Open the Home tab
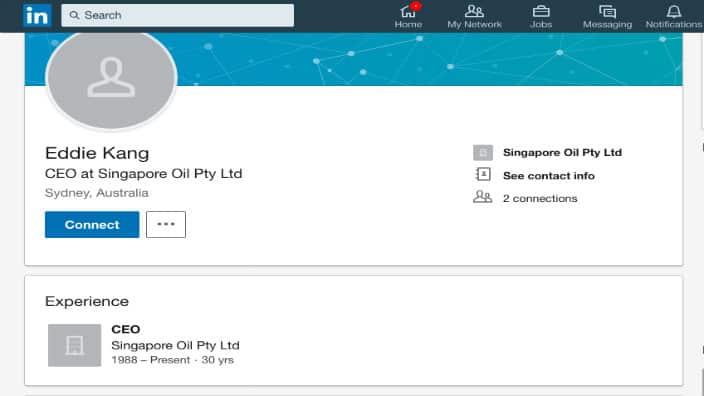 coord(408,16)
